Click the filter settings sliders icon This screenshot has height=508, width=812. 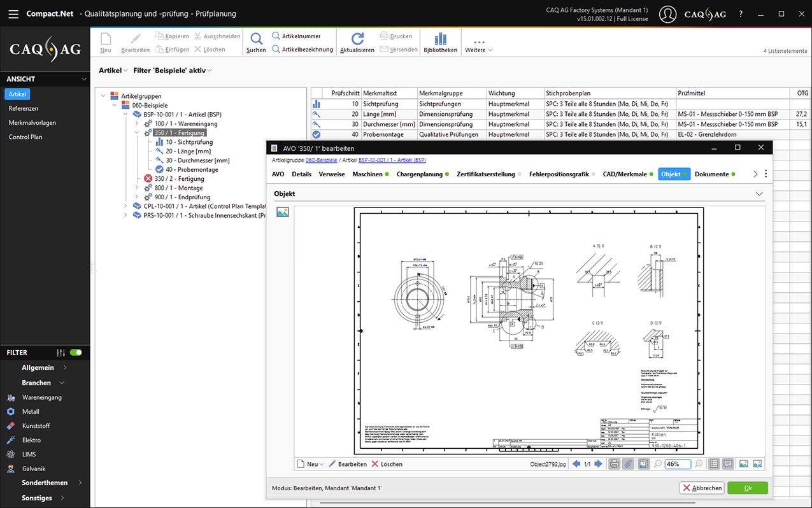click(61, 353)
